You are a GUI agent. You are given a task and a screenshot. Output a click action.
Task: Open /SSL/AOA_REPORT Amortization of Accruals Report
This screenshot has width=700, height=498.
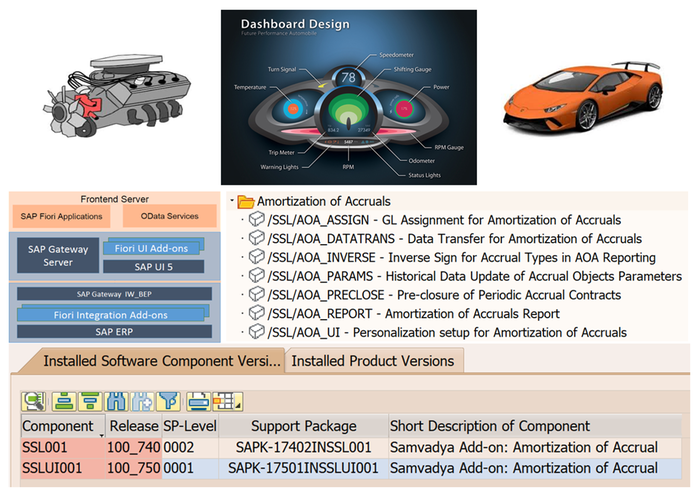coord(413,314)
